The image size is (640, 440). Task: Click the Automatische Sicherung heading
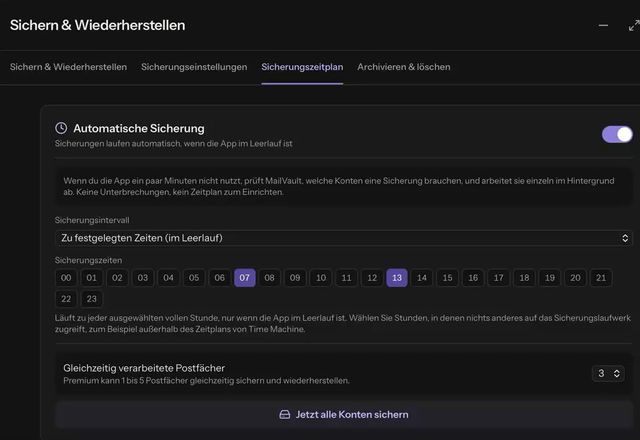[139, 129]
